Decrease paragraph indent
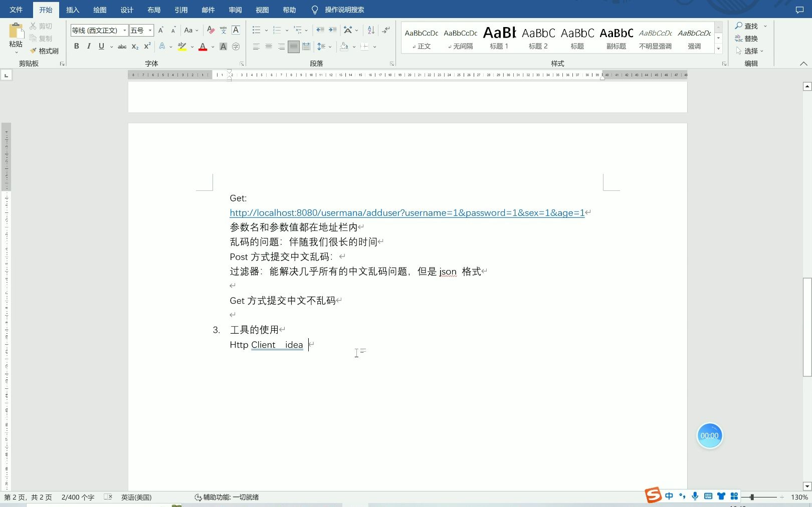812x507 pixels. (320, 30)
